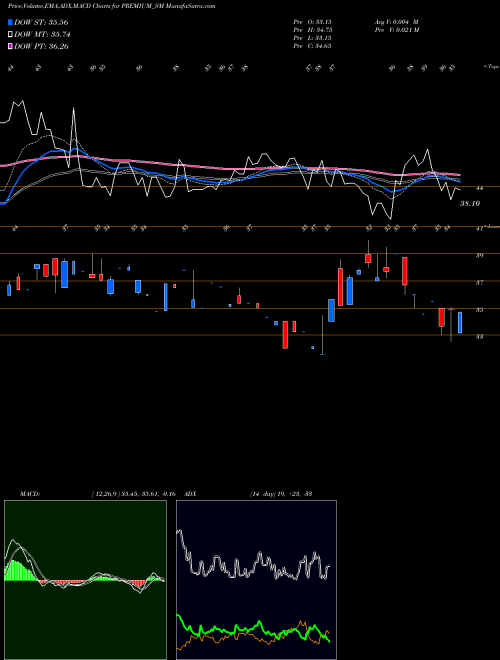Select the 'Pre H: 34.75' value
500x660 pixels.
(x=312, y=30)
